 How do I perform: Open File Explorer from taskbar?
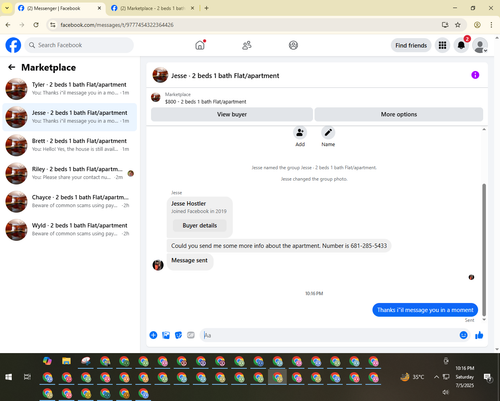(x=66, y=361)
